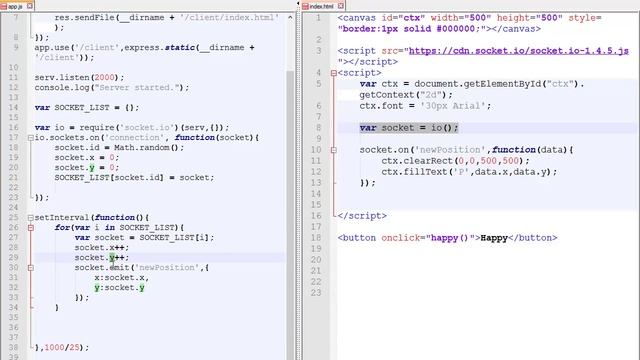Screen dimensions: 640x360
Task: Click the 'console.log("Server started.");' line
Action: coord(112,88)
